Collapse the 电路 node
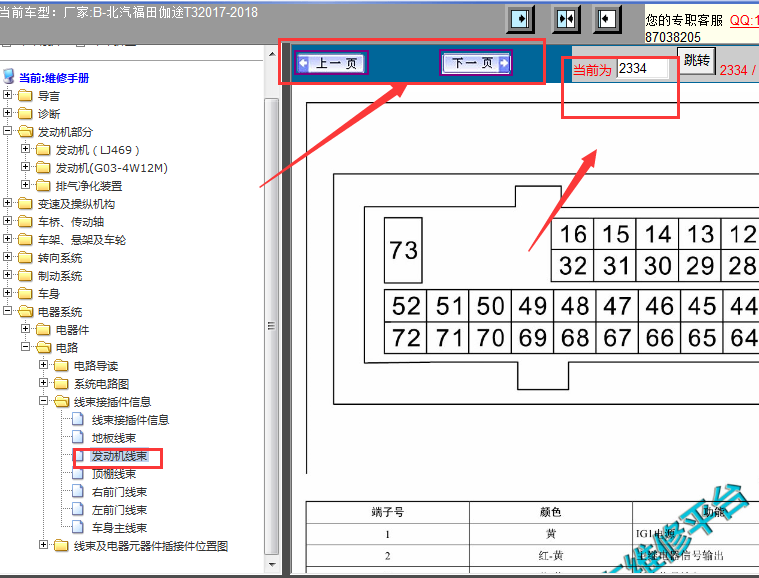This screenshot has height=578, width=759. pyautogui.click(x=25, y=347)
